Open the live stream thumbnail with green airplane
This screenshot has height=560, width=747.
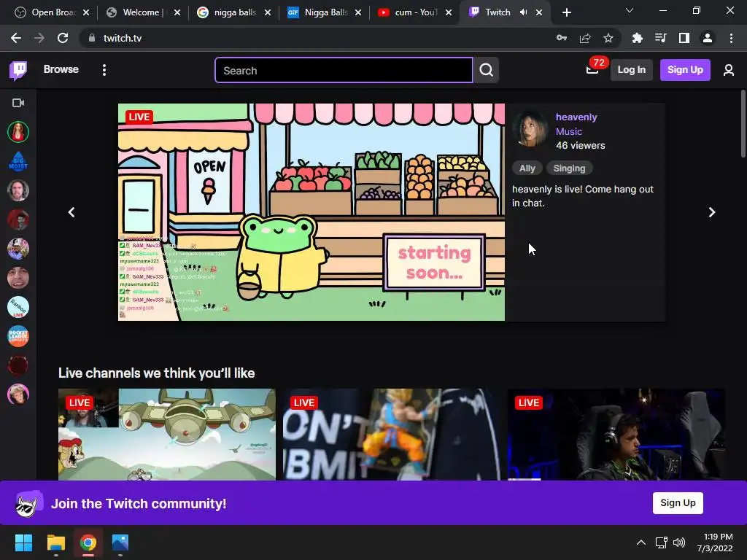167,435
